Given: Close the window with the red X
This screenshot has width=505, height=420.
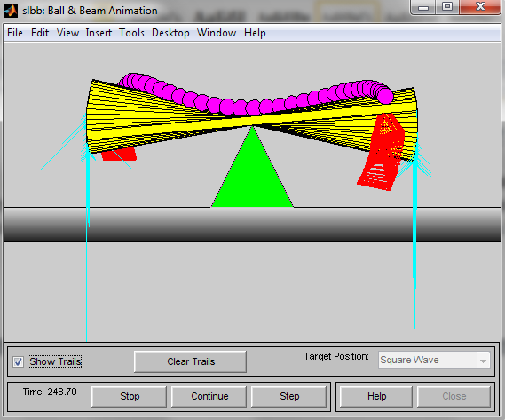Looking at the screenshot, I should [x=480, y=7].
